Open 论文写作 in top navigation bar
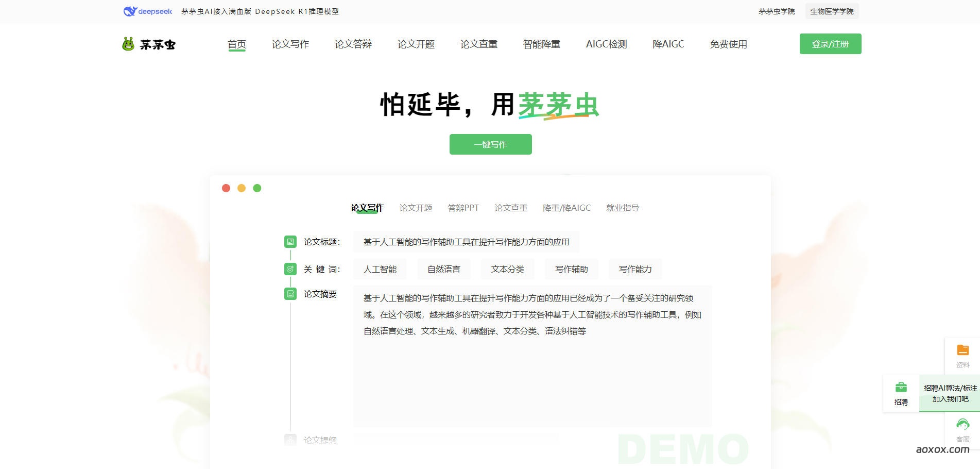980x469 pixels. pyautogui.click(x=290, y=44)
